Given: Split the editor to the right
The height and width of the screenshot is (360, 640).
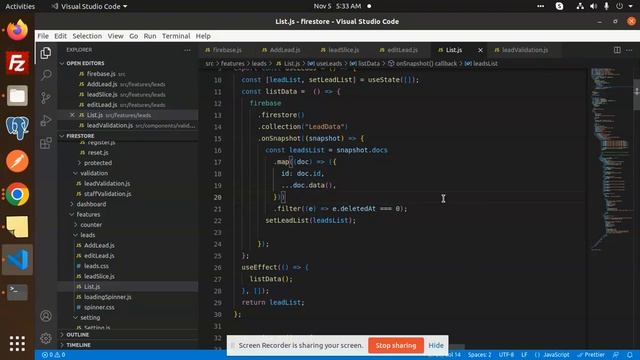Looking at the screenshot, I should coord(617,50).
